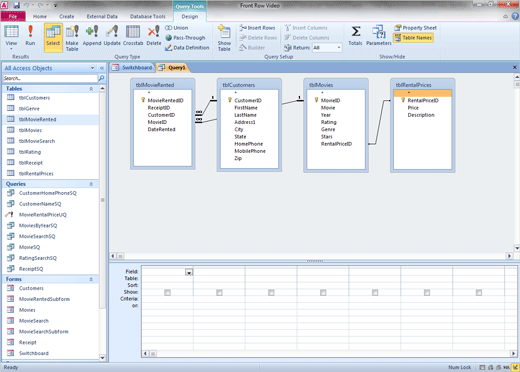The width and height of the screenshot is (520, 372).
Task: Tick the Show checkbox in sixth grid column
Action: pos(427,293)
